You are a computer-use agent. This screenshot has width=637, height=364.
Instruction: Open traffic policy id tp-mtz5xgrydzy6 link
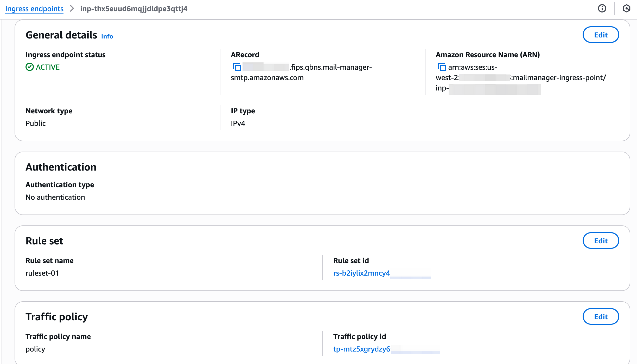(362, 349)
